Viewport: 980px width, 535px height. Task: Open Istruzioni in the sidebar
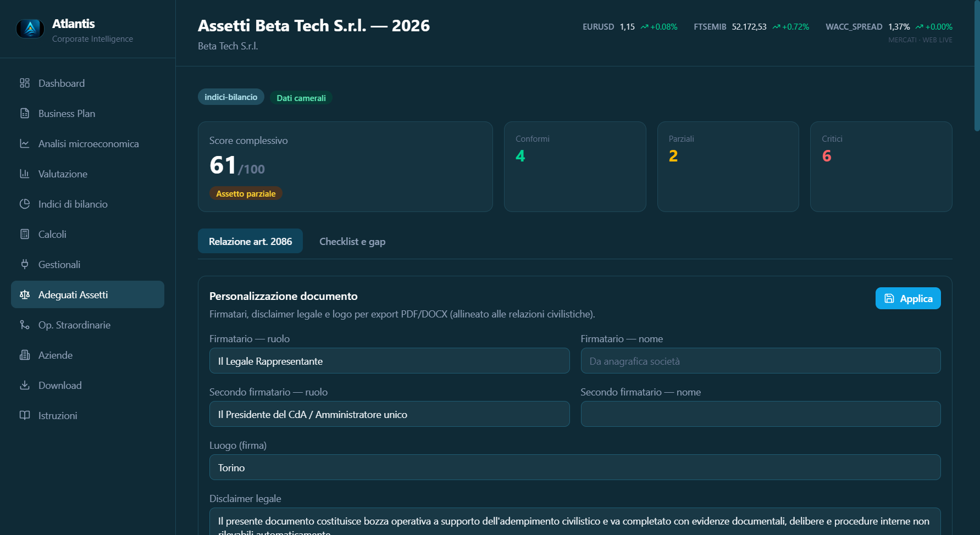click(x=87, y=415)
